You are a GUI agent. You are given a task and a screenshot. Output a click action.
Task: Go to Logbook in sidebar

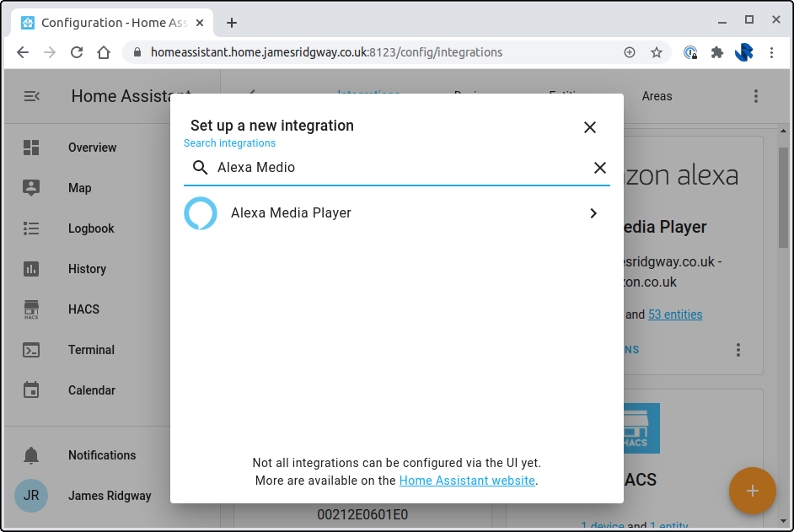(91, 228)
